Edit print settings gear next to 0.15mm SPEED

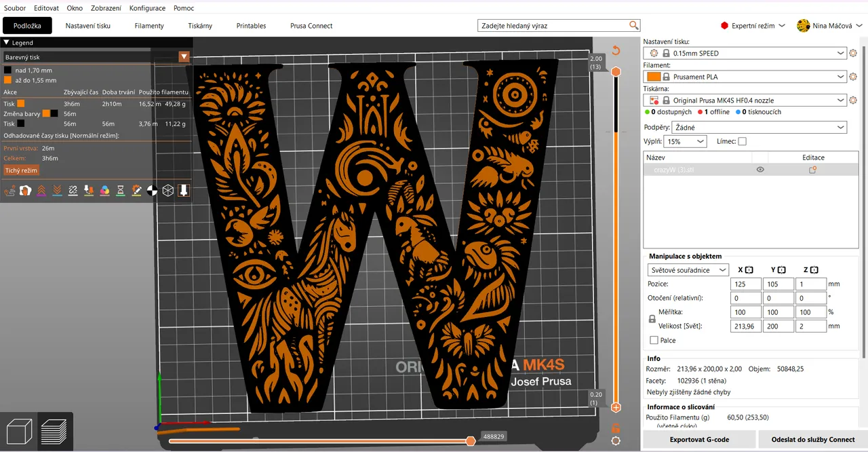(854, 53)
